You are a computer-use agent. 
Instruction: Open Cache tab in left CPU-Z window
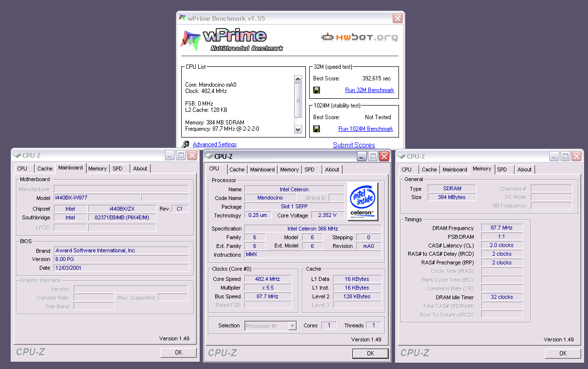coord(45,169)
